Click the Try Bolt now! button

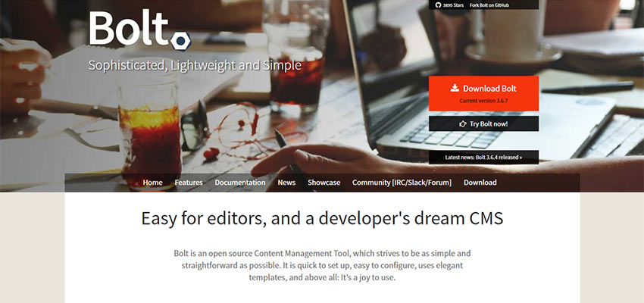(484, 123)
